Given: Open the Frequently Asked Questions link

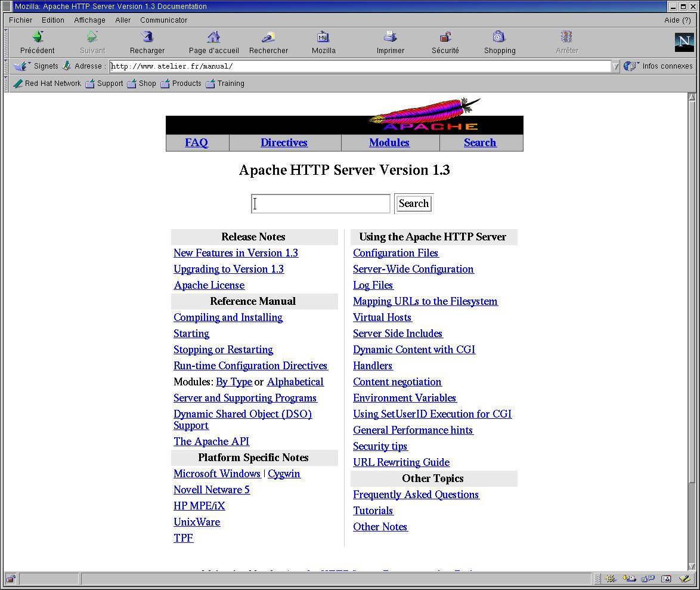Looking at the screenshot, I should [x=416, y=495].
